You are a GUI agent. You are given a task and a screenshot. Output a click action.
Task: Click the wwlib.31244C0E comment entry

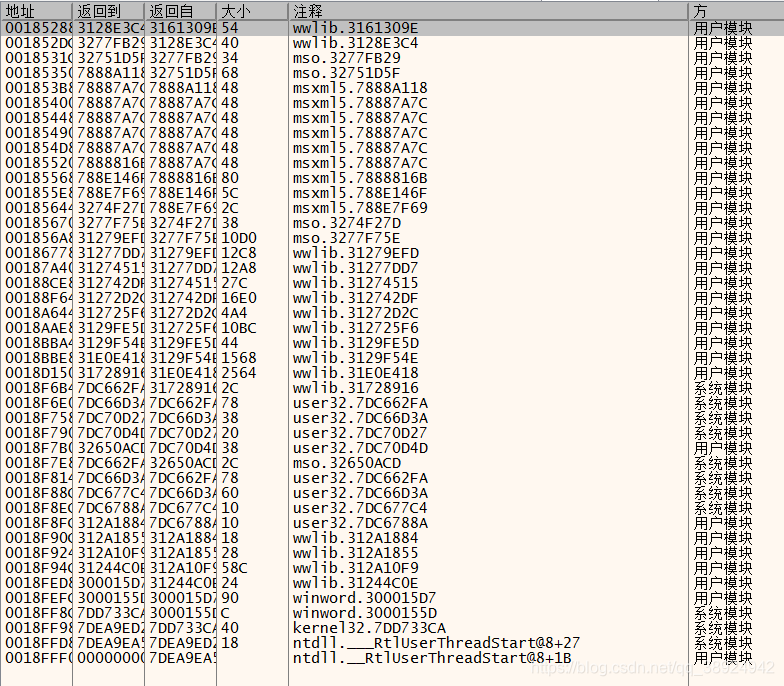click(355, 583)
